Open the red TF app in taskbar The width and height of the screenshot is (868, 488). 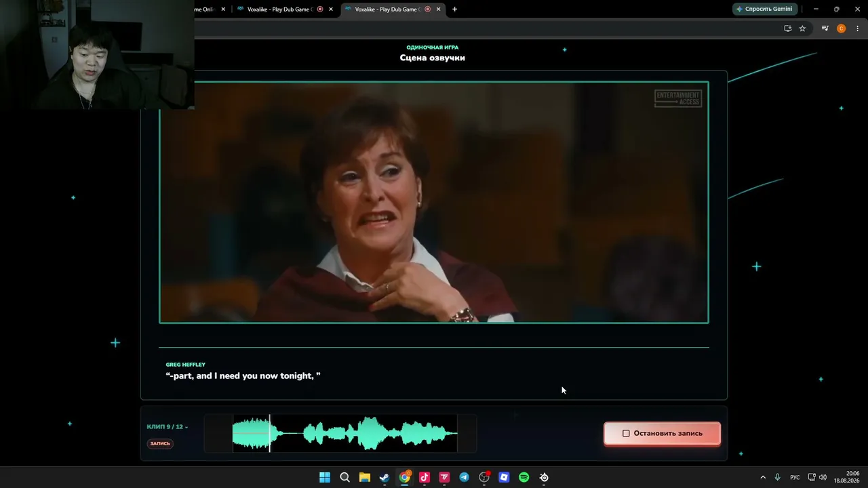tap(444, 477)
